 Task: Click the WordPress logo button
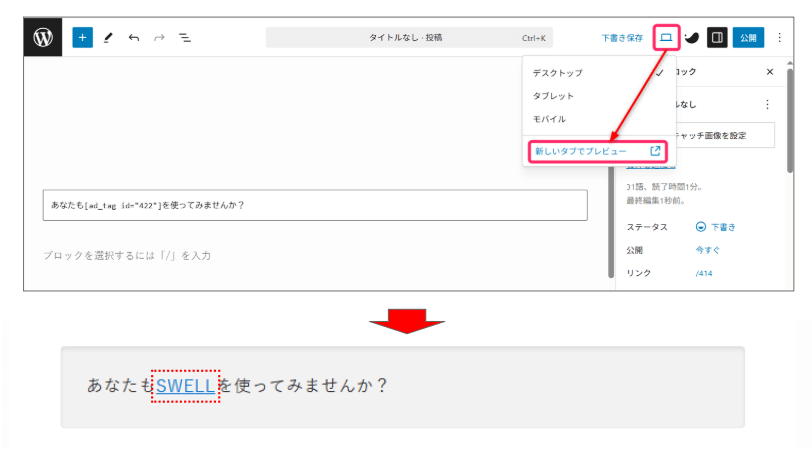43,37
